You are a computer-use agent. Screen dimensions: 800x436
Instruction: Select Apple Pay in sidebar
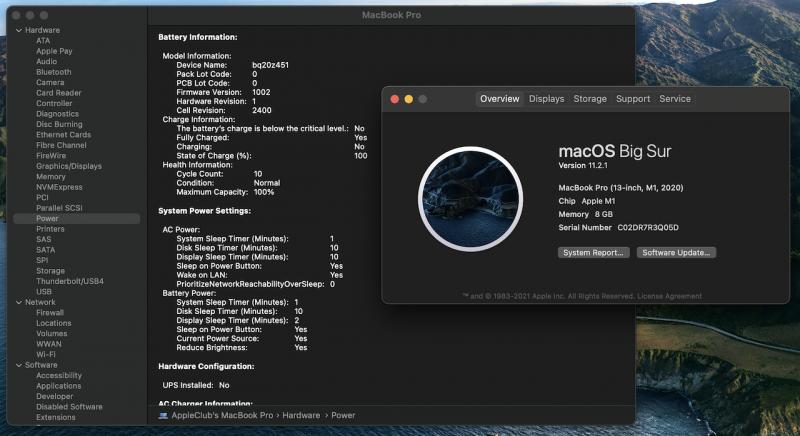pyautogui.click(x=54, y=51)
